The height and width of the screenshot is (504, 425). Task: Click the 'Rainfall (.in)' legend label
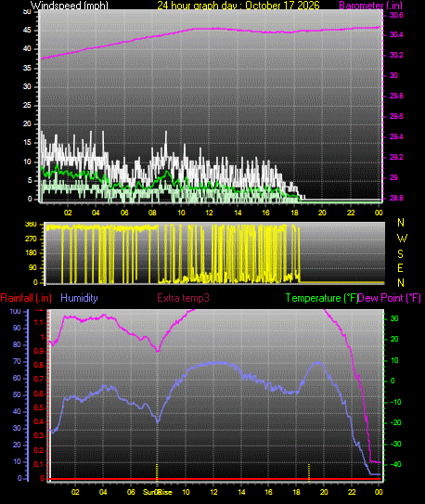[26, 298]
